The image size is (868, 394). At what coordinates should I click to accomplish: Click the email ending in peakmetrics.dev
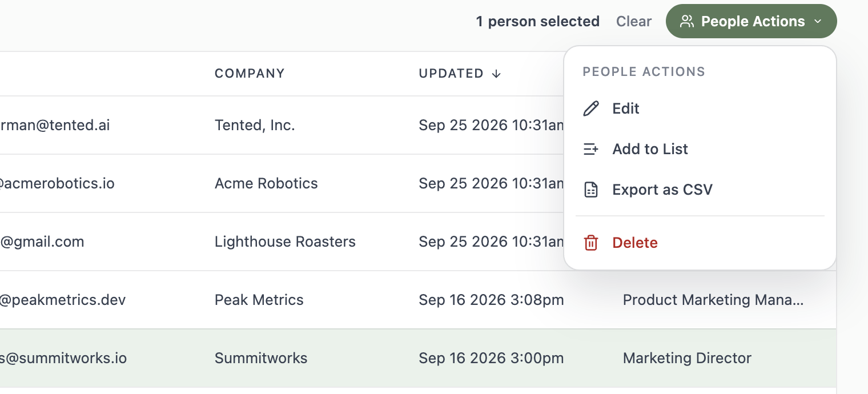(63, 300)
